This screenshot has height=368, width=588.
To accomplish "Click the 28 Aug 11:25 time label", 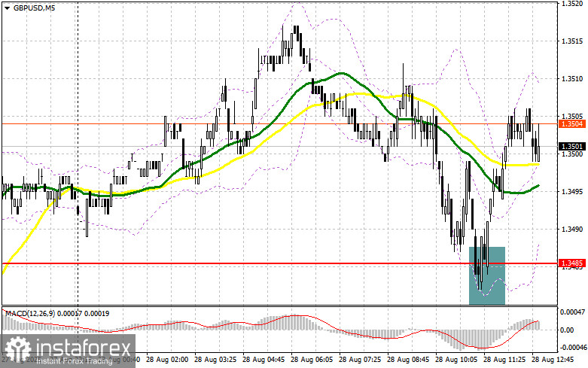I will pos(504,360).
